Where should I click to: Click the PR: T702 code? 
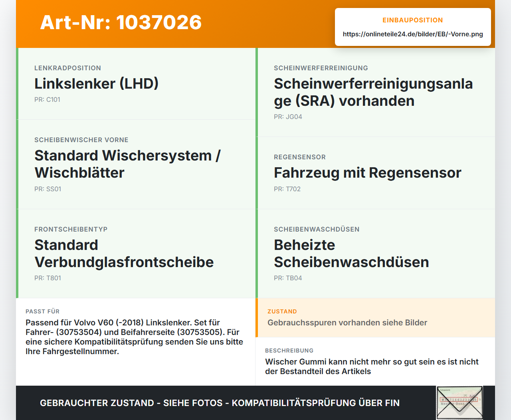point(287,189)
